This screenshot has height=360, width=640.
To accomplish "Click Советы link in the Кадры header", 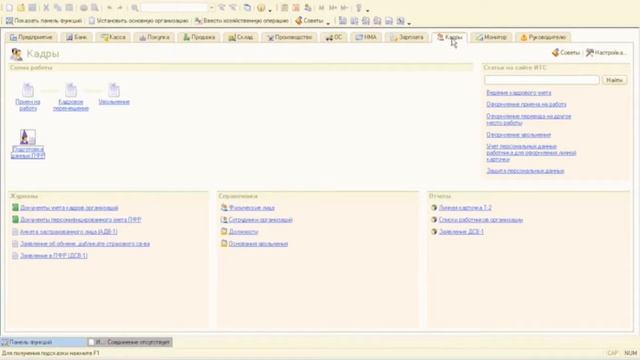I will (x=566, y=53).
